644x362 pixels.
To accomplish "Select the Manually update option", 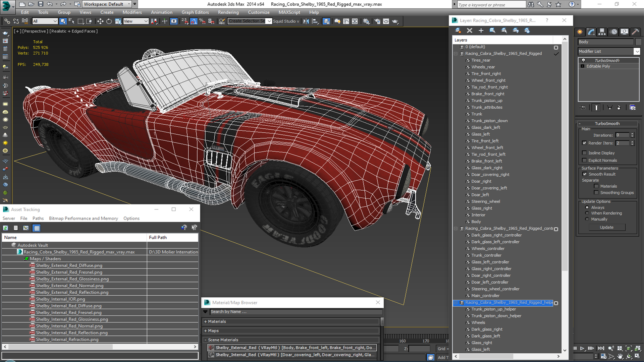I will tap(587, 219).
